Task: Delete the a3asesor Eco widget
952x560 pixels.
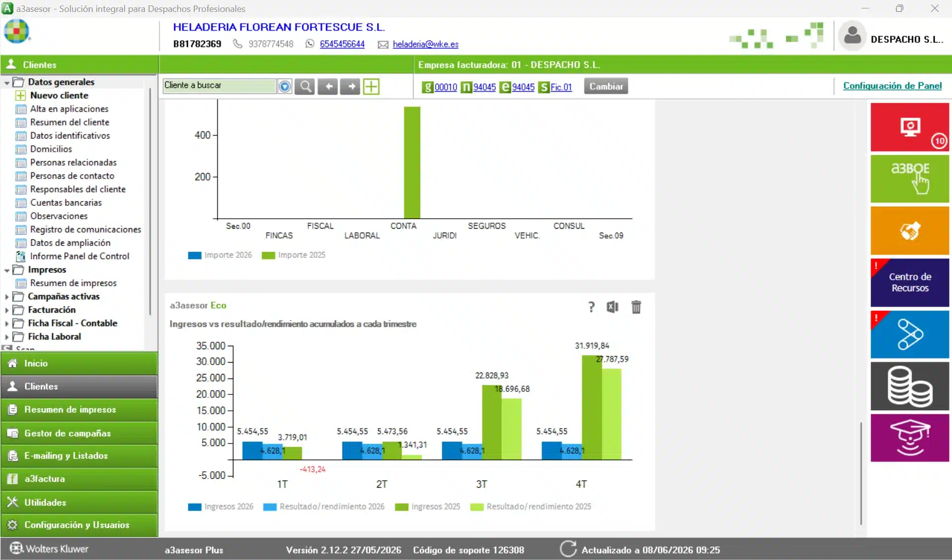Action: 636,307
